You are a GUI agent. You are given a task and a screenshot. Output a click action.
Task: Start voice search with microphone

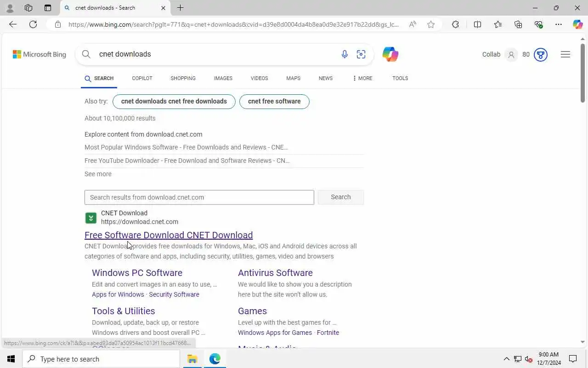(345, 54)
